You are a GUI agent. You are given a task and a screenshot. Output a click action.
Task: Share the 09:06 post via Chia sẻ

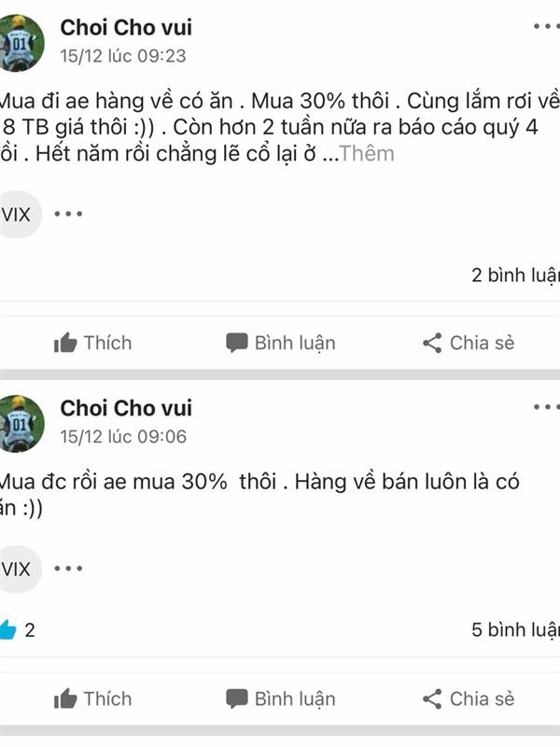pos(469,698)
